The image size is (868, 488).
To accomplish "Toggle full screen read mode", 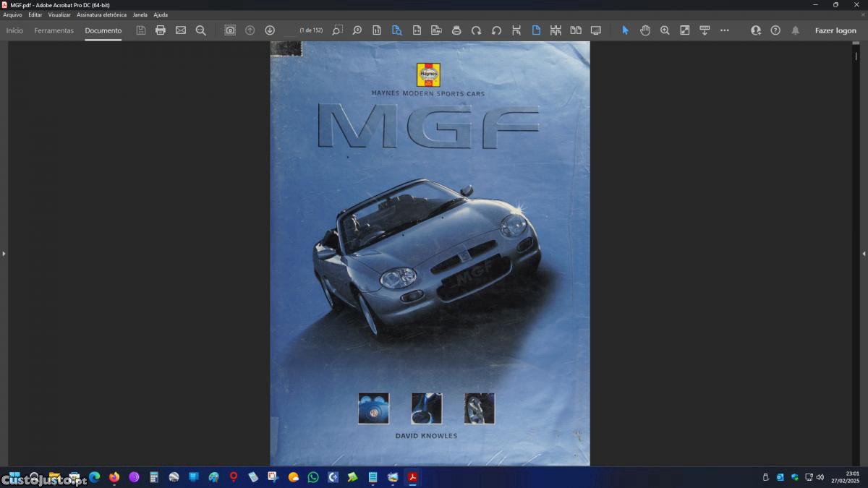I will [596, 30].
